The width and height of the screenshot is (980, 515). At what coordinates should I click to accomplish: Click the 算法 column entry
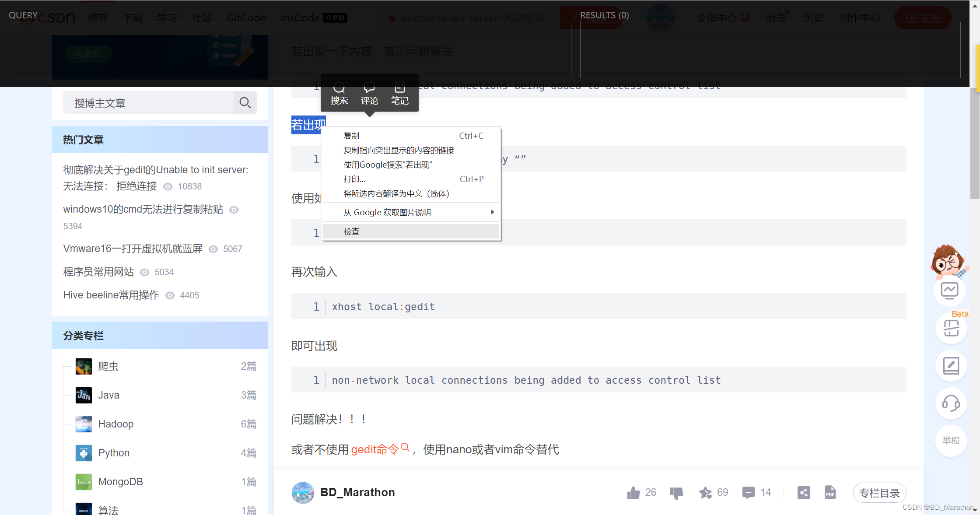108,510
